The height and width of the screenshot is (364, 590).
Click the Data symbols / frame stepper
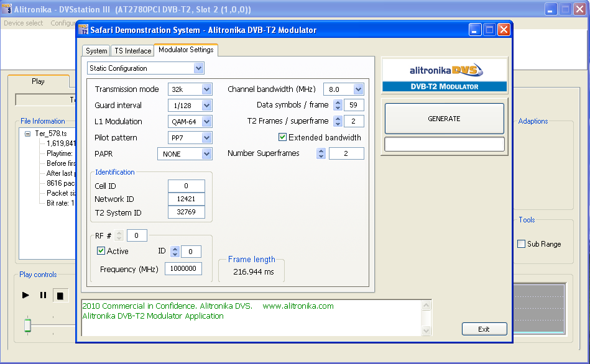(x=338, y=105)
